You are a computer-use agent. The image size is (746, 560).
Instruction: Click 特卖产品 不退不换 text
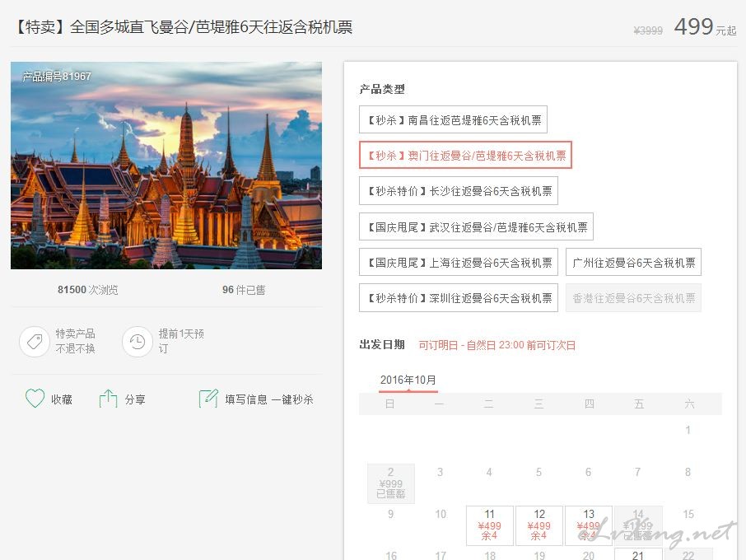click(x=75, y=341)
